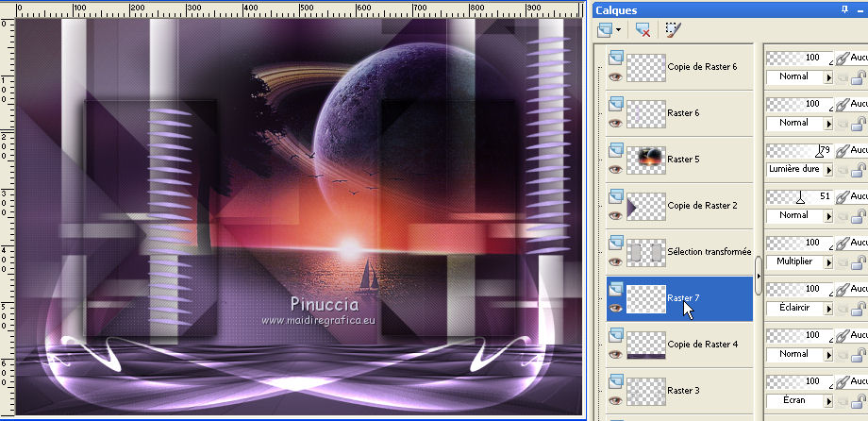Click the link chain icon for Raster 3
This screenshot has width=868, height=421.
tap(843, 381)
